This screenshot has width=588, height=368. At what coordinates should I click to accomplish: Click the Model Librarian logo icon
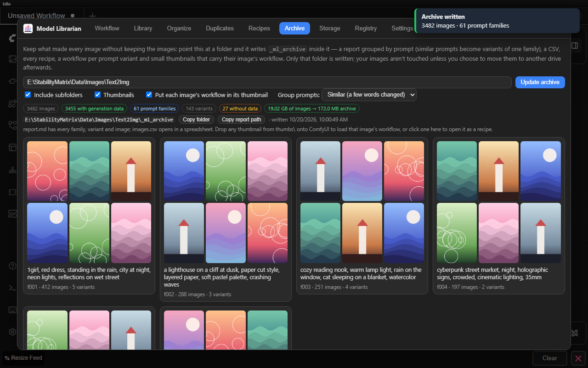[x=28, y=29]
